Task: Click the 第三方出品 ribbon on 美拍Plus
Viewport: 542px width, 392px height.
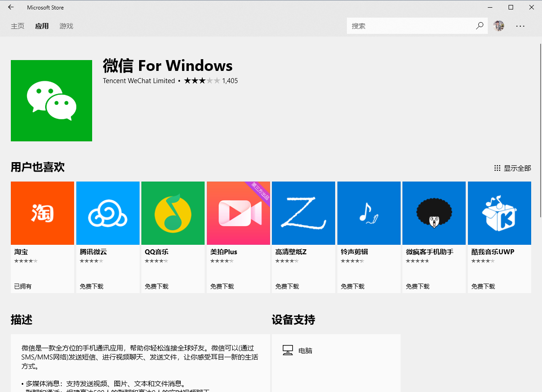Action: point(260,192)
